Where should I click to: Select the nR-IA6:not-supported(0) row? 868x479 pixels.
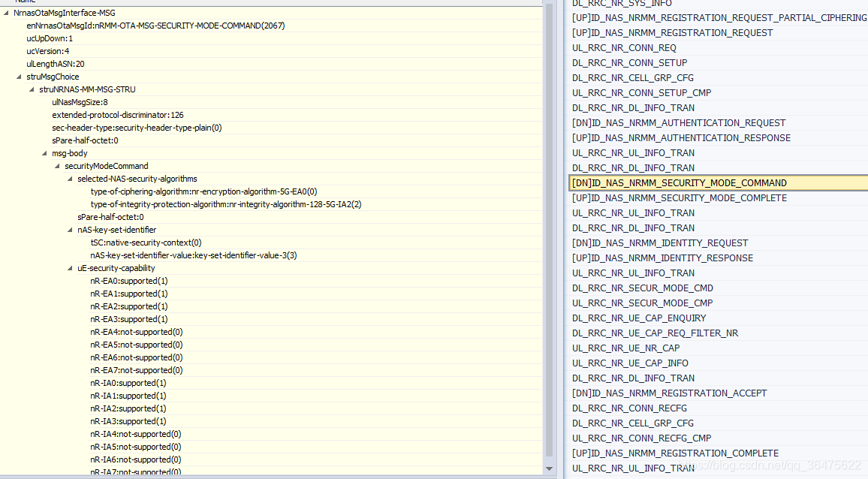click(x=136, y=459)
